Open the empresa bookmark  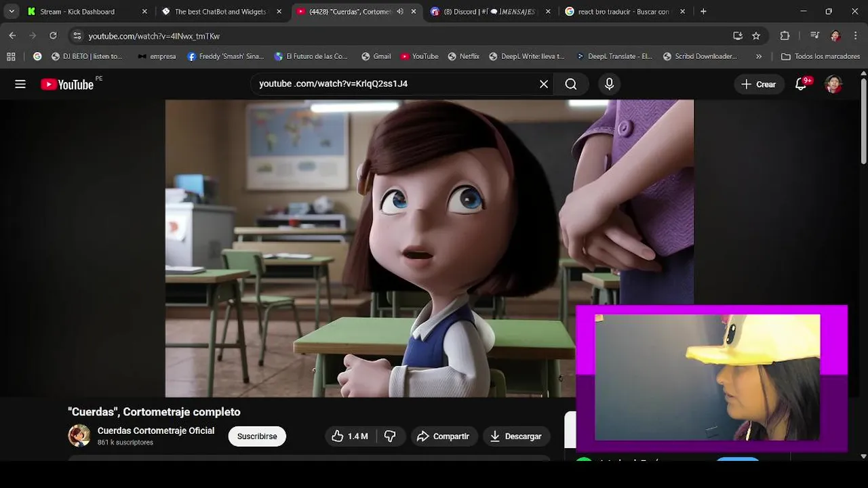(157, 56)
